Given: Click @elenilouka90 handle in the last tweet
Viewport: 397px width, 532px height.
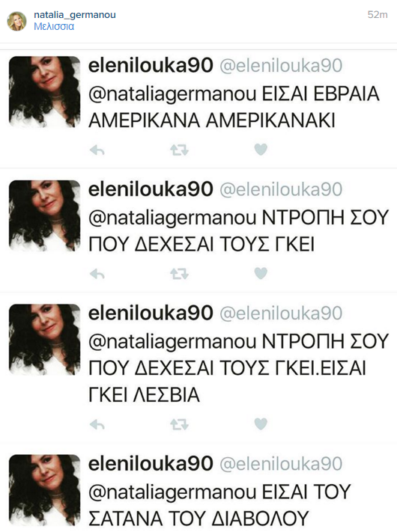Looking at the screenshot, I should [x=281, y=464].
